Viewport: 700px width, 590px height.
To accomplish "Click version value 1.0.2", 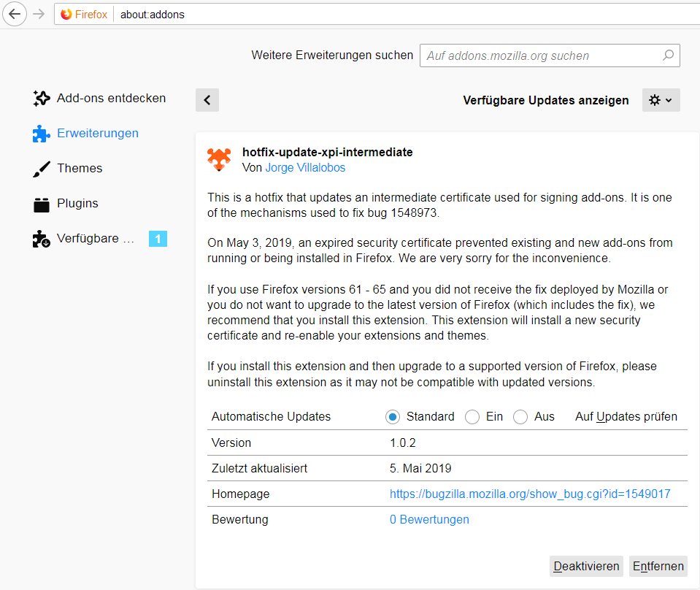I will pyautogui.click(x=403, y=443).
